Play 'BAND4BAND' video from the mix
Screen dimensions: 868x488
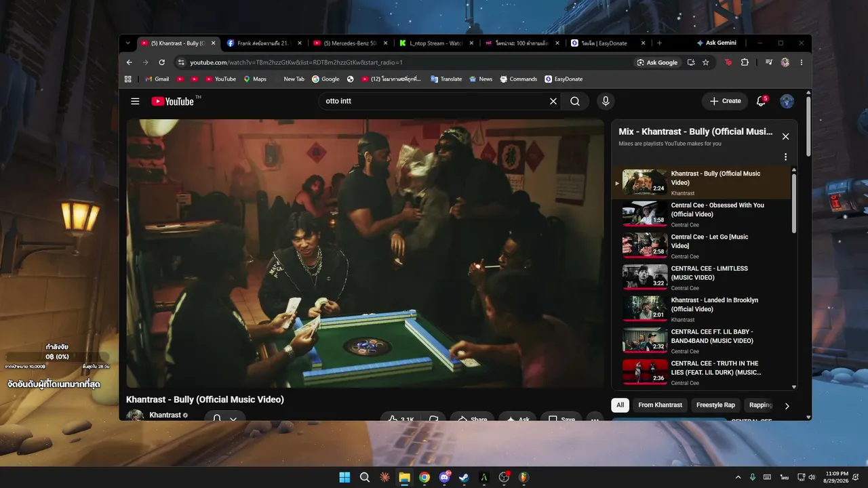[x=701, y=341]
